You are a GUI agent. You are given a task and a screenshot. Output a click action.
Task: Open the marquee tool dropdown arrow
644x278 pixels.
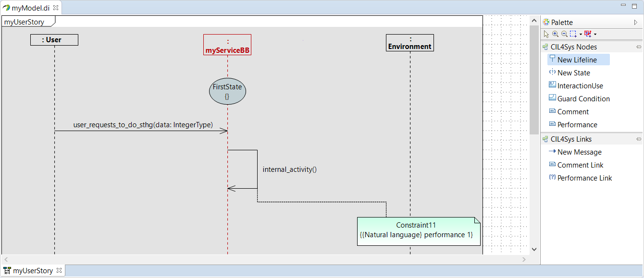click(x=581, y=35)
